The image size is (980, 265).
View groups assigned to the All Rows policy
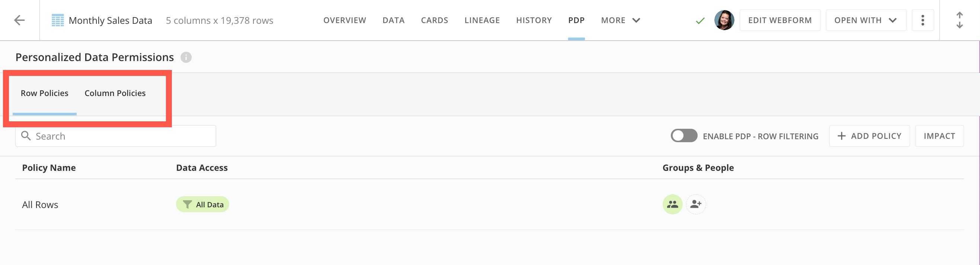click(x=673, y=204)
